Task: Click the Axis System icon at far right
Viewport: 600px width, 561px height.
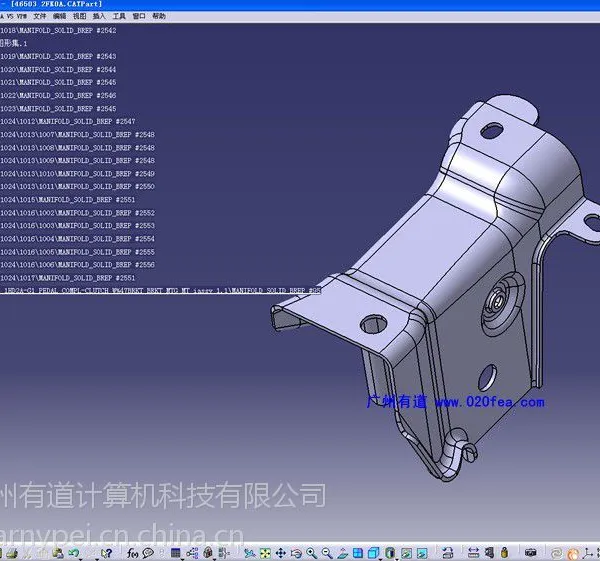Action: [x=587, y=553]
